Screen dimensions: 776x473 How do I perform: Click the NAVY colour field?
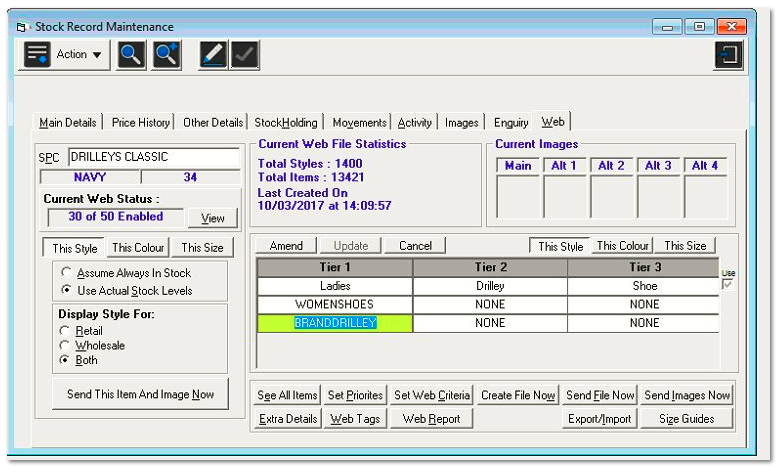[x=90, y=177]
